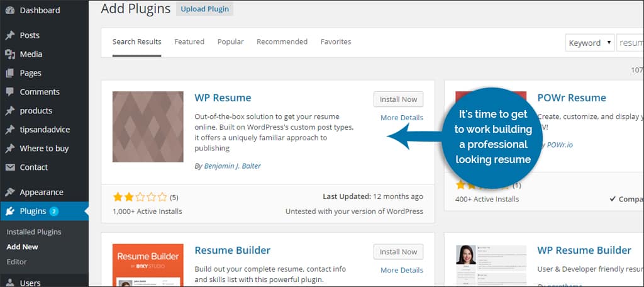Click the Plugins plug icon
Screen dimensions: 644x287
pos(10,211)
